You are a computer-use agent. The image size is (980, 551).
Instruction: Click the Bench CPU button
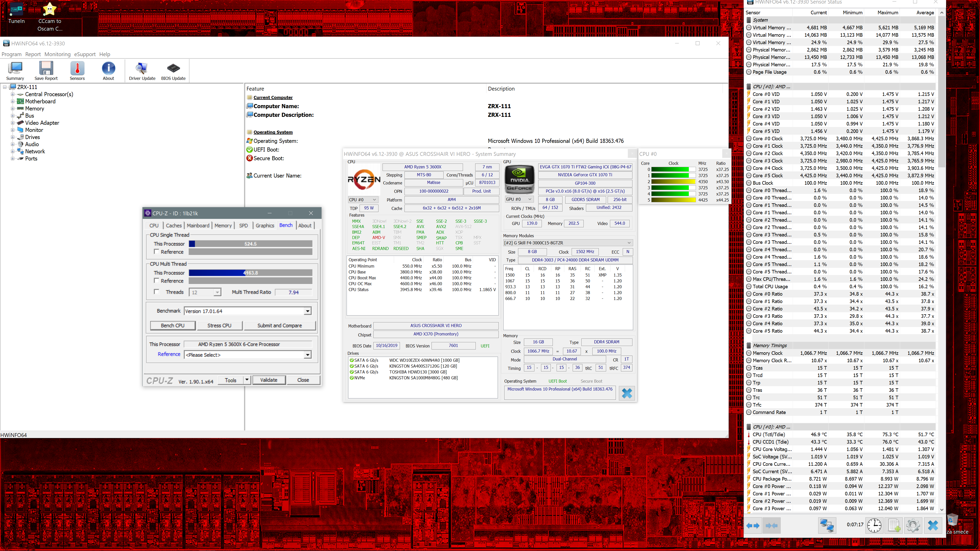click(x=173, y=325)
